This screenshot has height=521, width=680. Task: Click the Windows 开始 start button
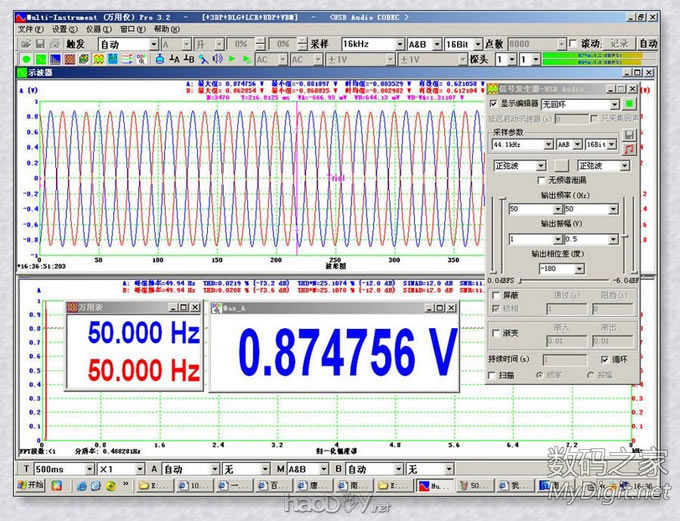pos(30,485)
